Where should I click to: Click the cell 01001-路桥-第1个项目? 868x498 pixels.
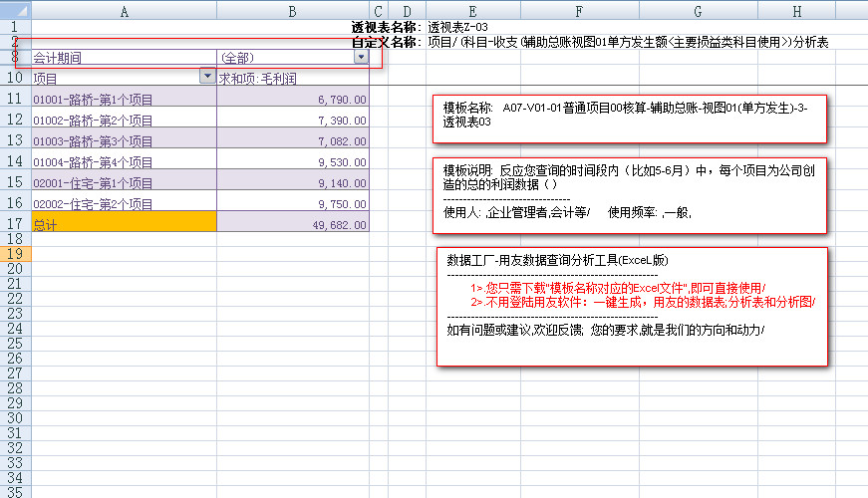click(94, 100)
